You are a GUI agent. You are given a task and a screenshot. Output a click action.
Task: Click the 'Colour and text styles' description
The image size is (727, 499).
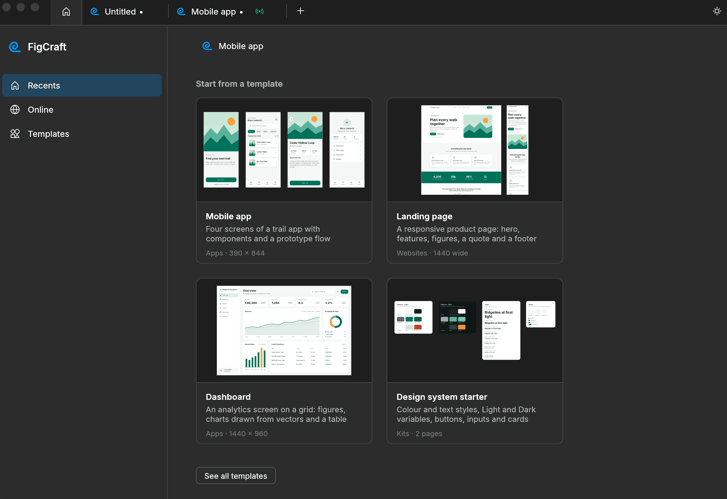tap(466, 414)
